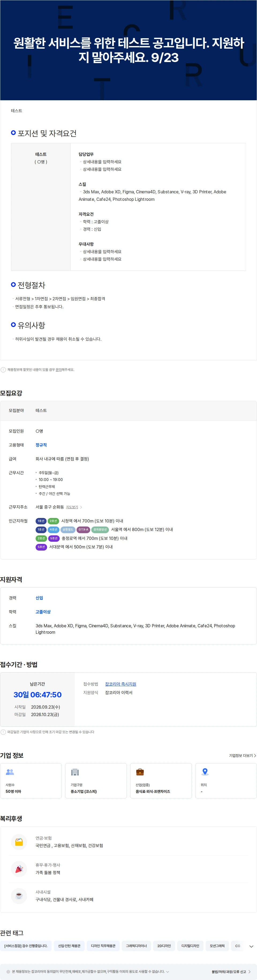Click the 기업구분 중소기업 (코스피) card
This screenshot has height=980, width=257.
[96, 781]
